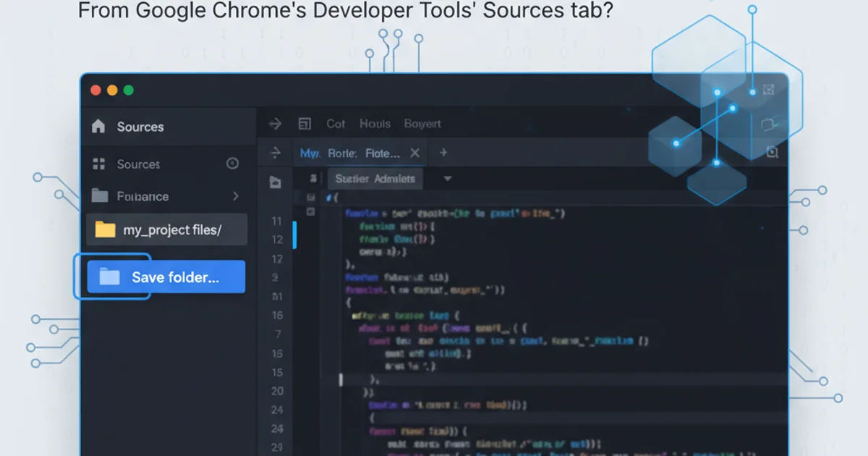The image size is (868, 456).
Task: Open the Cot menu item
Action: pos(336,124)
